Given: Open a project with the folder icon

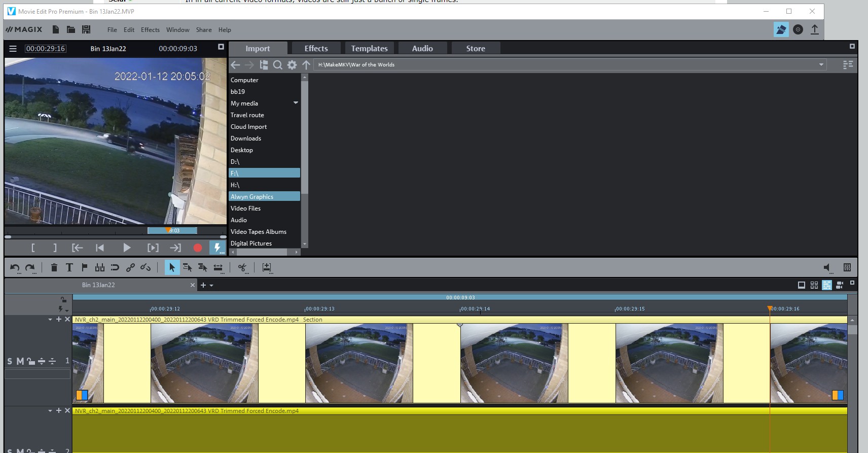Looking at the screenshot, I should 71,29.
